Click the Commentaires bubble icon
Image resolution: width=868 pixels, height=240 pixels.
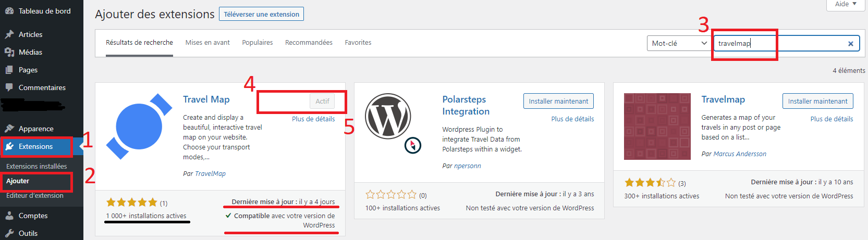9,87
